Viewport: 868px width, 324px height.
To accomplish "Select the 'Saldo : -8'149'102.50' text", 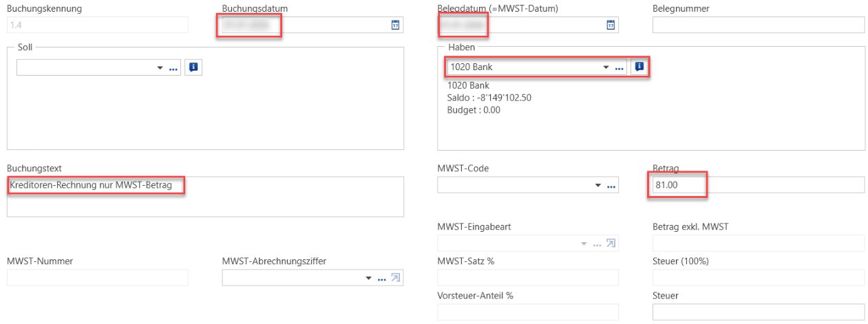I will click(x=489, y=98).
